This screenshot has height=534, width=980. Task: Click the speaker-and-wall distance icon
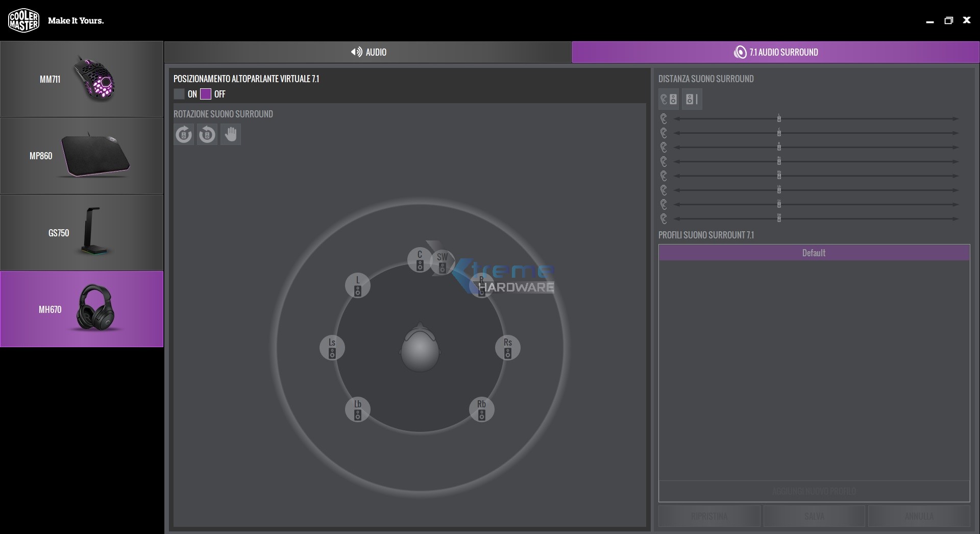pyautogui.click(x=692, y=100)
